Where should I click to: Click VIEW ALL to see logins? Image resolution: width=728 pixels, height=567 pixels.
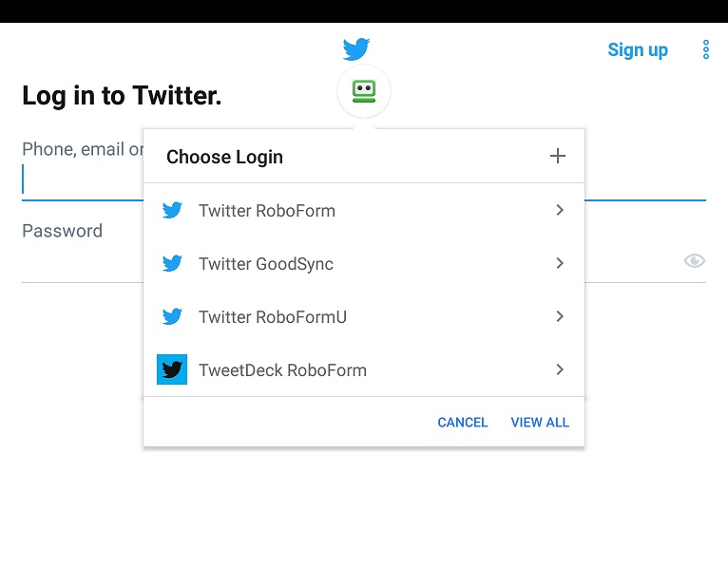tap(540, 423)
